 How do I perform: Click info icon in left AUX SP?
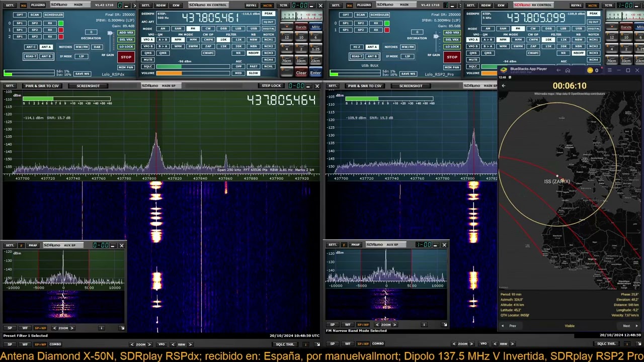tap(101, 328)
